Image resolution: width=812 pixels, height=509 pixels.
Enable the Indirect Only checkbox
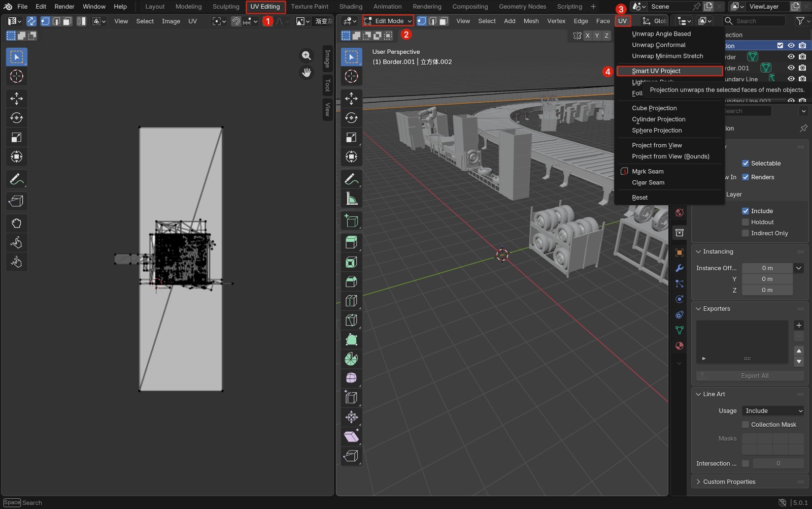point(746,233)
